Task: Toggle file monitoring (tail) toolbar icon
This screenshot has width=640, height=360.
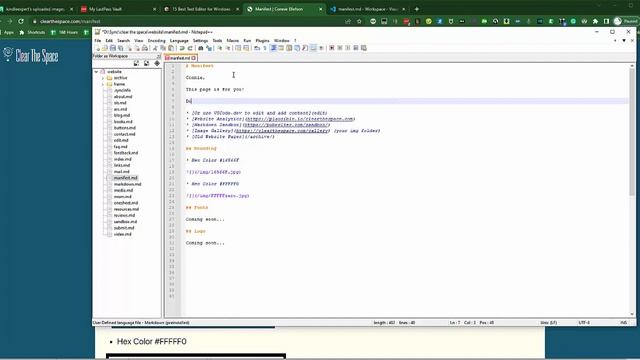Action: [x=321, y=48]
